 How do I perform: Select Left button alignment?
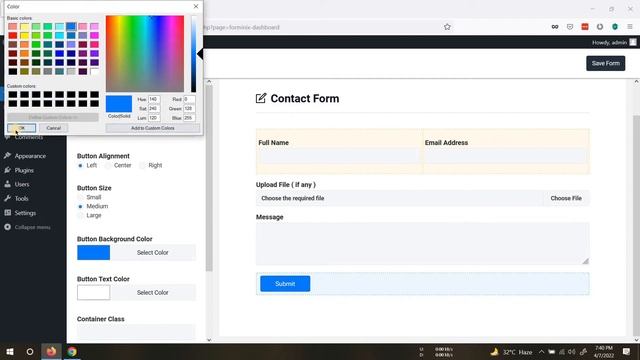tap(80, 166)
